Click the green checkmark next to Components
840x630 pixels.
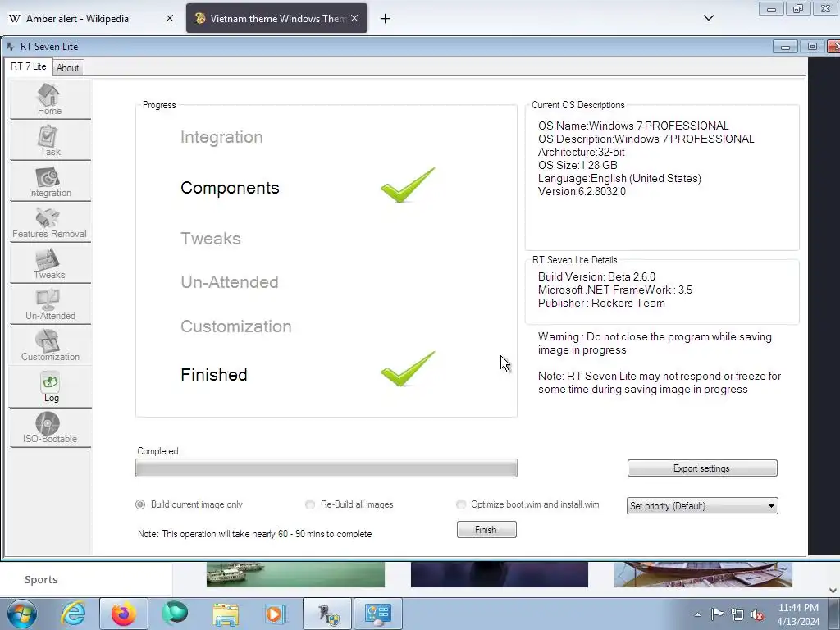click(x=407, y=185)
